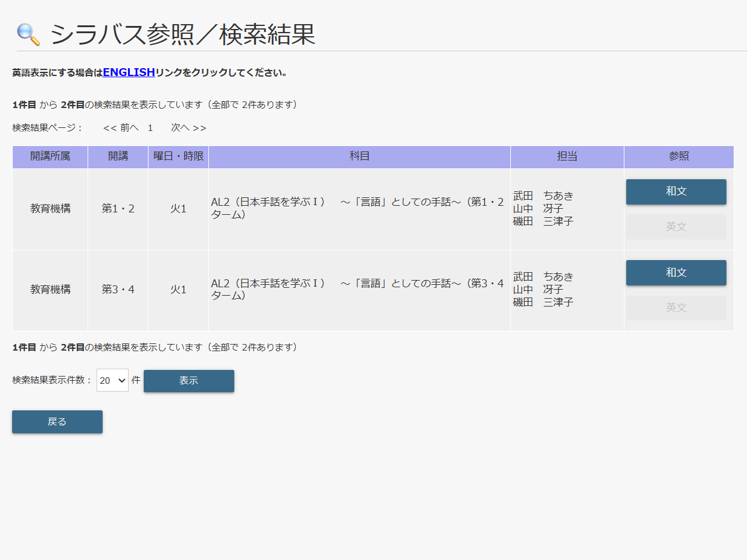Click the 担当 column header

coord(567,157)
